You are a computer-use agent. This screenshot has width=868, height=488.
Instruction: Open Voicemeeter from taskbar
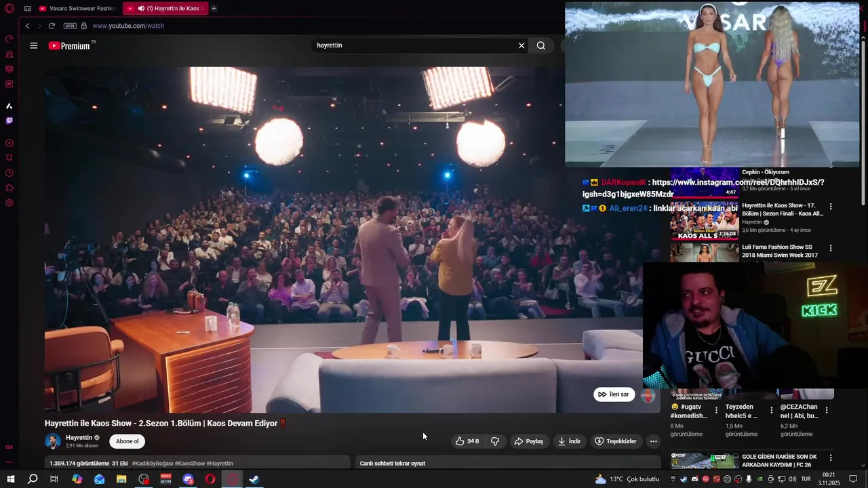tap(166, 479)
